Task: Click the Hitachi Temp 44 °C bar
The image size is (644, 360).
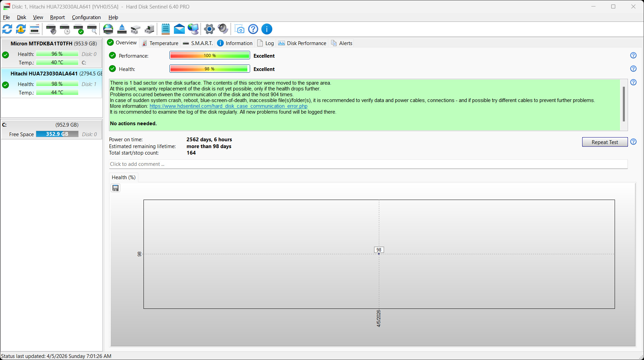Action: (57, 92)
